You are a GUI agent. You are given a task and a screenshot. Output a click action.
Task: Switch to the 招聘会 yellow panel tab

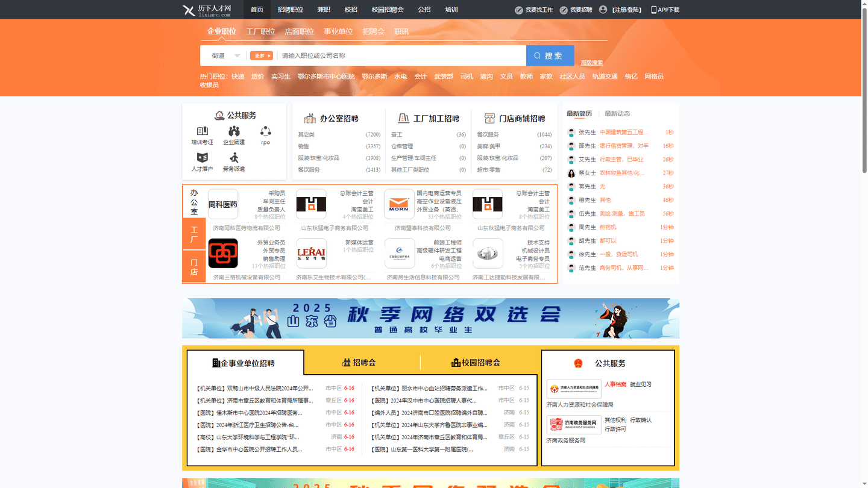pyautogui.click(x=359, y=362)
